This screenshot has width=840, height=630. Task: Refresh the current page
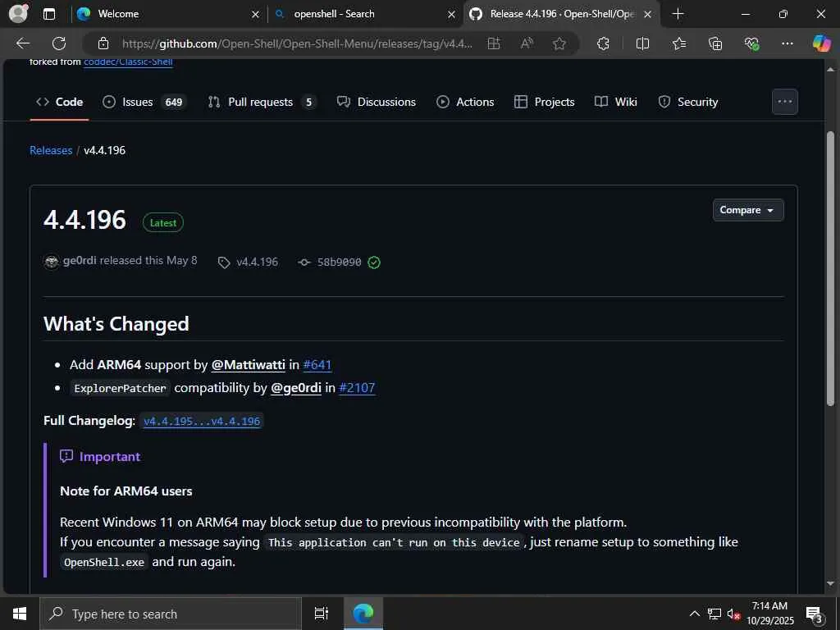point(59,43)
